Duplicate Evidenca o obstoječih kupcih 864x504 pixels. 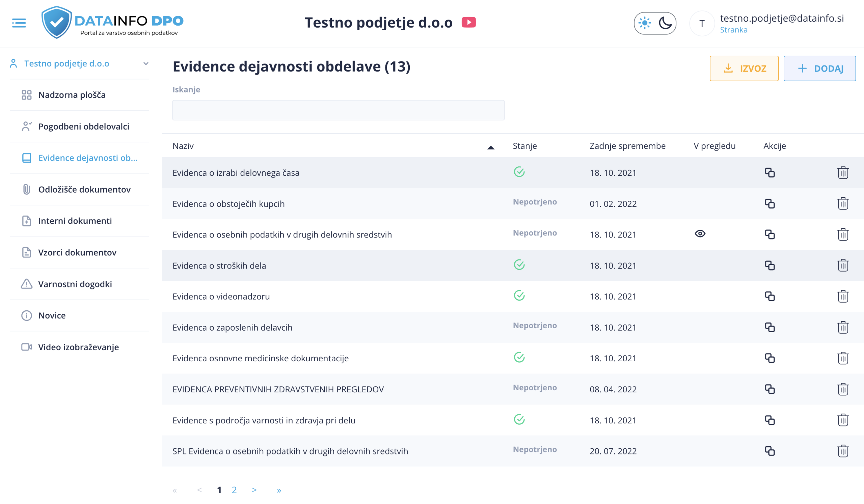point(770,204)
